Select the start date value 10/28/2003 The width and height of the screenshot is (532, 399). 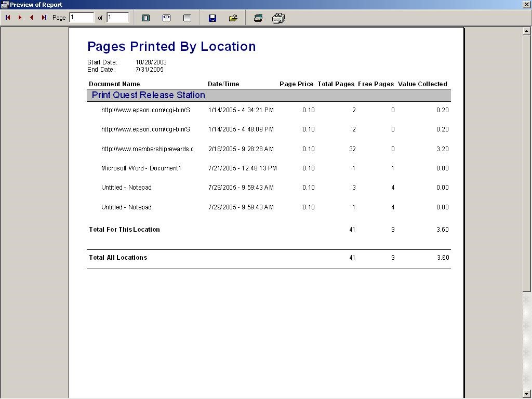(151, 62)
